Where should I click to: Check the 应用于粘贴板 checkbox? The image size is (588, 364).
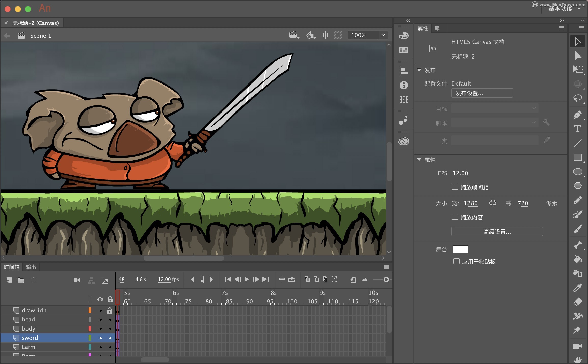point(457,261)
